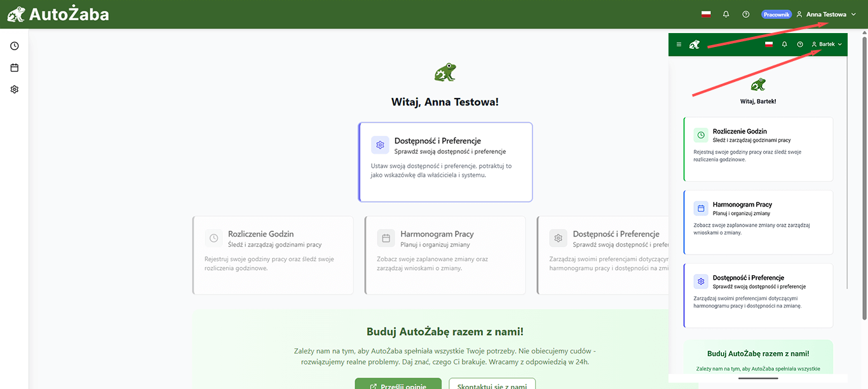This screenshot has width=868, height=389.
Task: Open the calendar icon in left sidebar
Action: pos(15,67)
